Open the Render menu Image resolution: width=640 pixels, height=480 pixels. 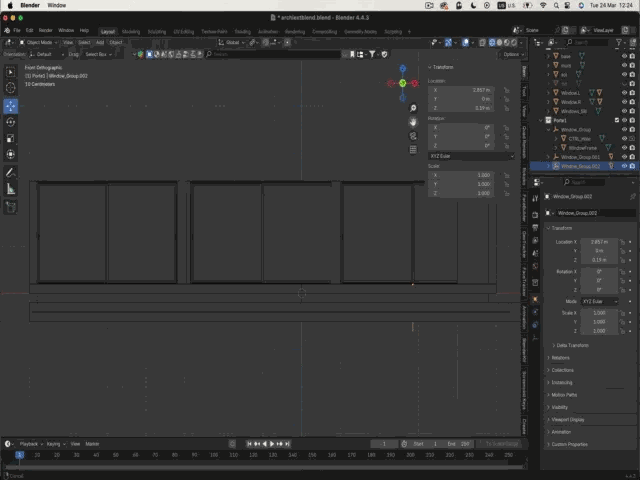click(45, 31)
